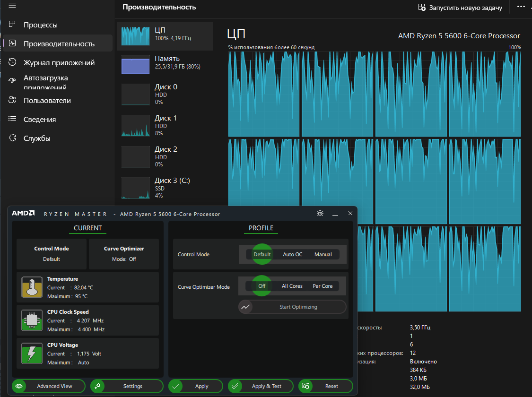This screenshot has height=397, width=532.
Task: Open Startup apps page in sidebar
Action: [45, 82]
